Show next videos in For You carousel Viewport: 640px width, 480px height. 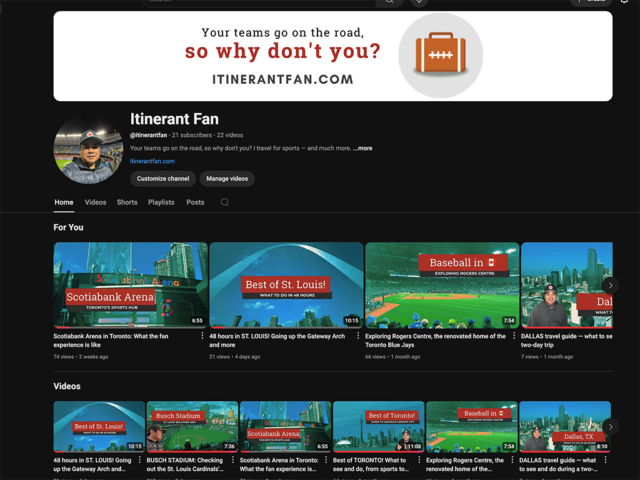coord(611,285)
